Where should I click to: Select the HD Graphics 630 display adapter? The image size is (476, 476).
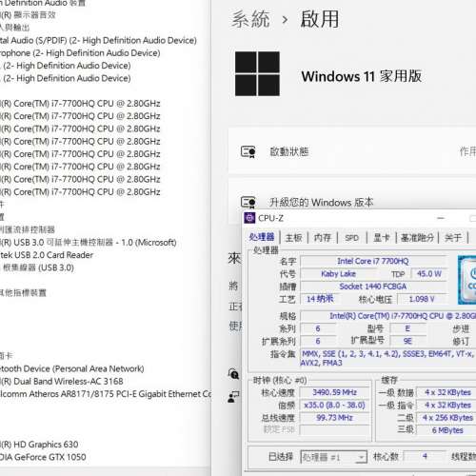click(39, 445)
